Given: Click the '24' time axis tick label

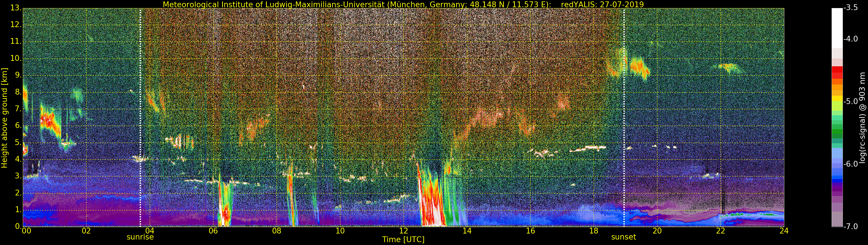Looking at the screenshot, I should [x=784, y=231].
